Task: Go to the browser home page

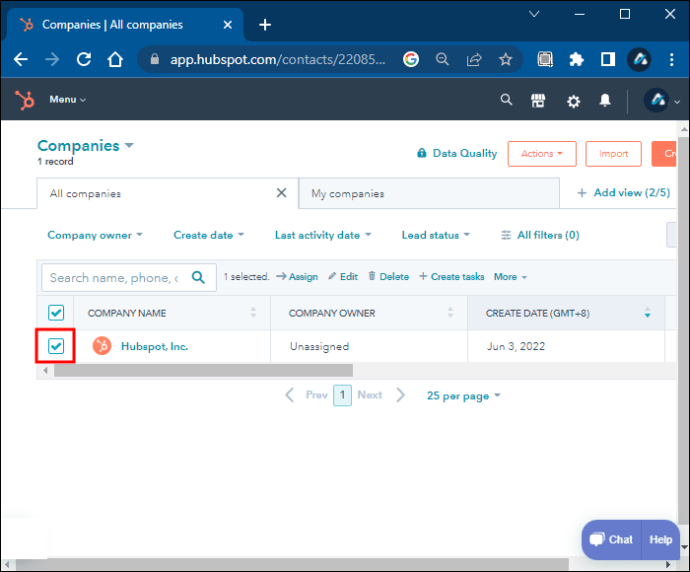Action: point(115,59)
